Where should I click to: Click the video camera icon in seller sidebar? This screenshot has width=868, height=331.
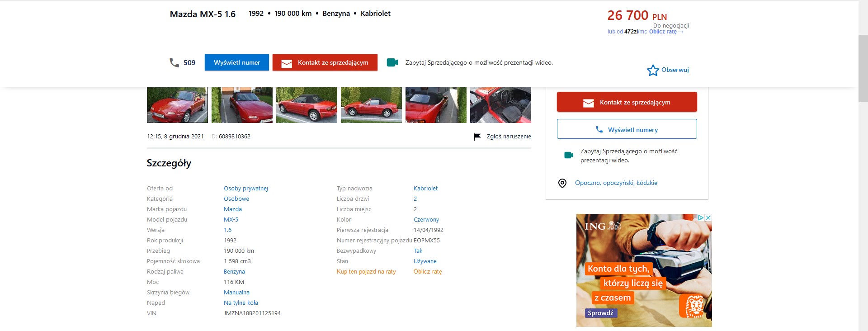click(569, 155)
